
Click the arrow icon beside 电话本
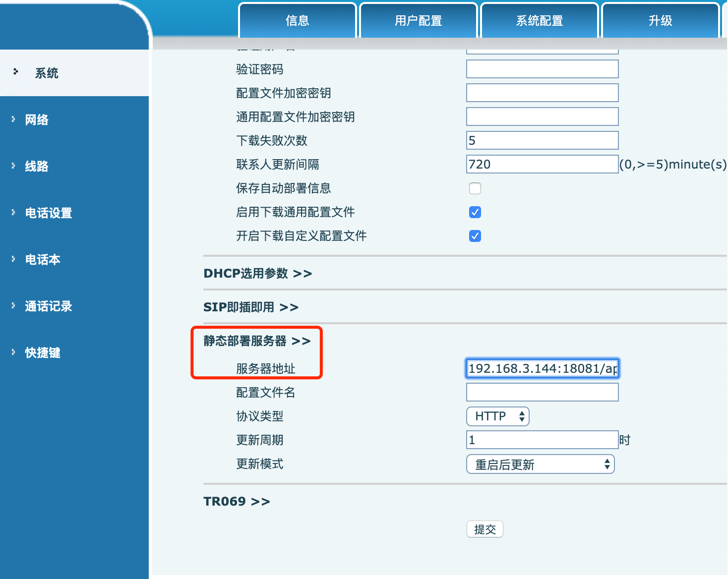click(x=13, y=259)
